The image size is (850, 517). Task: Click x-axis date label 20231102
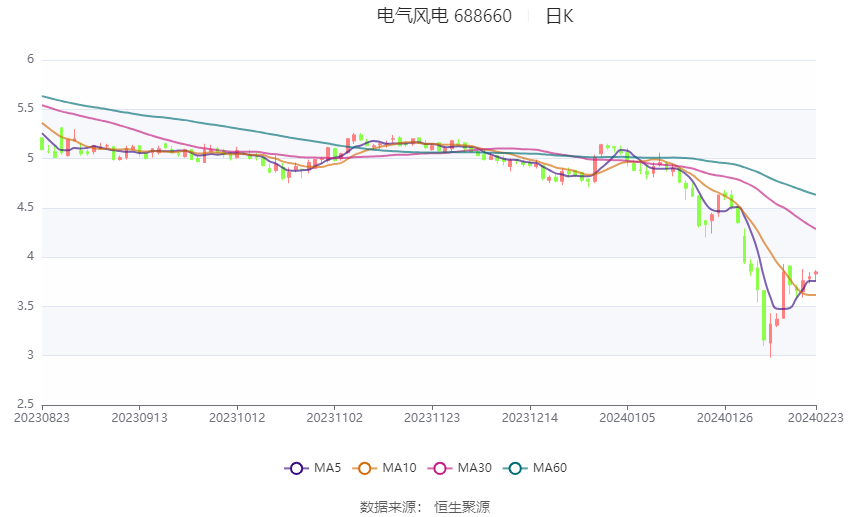pos(334,418)
